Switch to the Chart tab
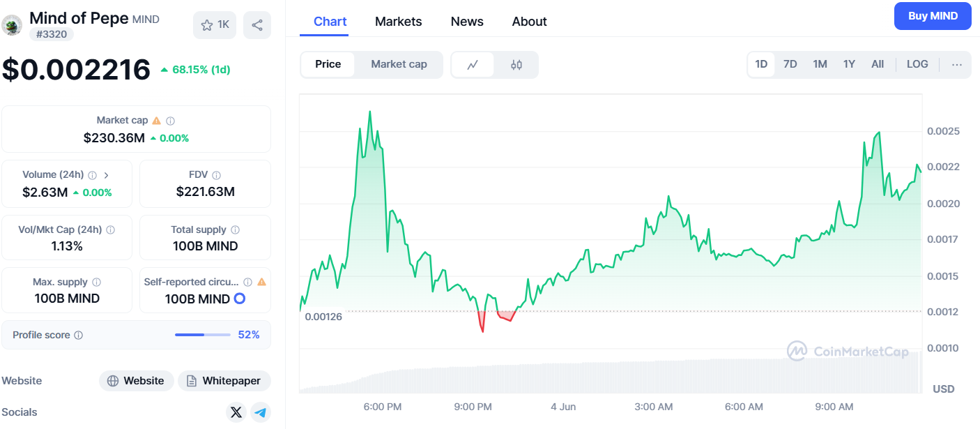This screenshot has width=980, height=429. tap(330, 22)
